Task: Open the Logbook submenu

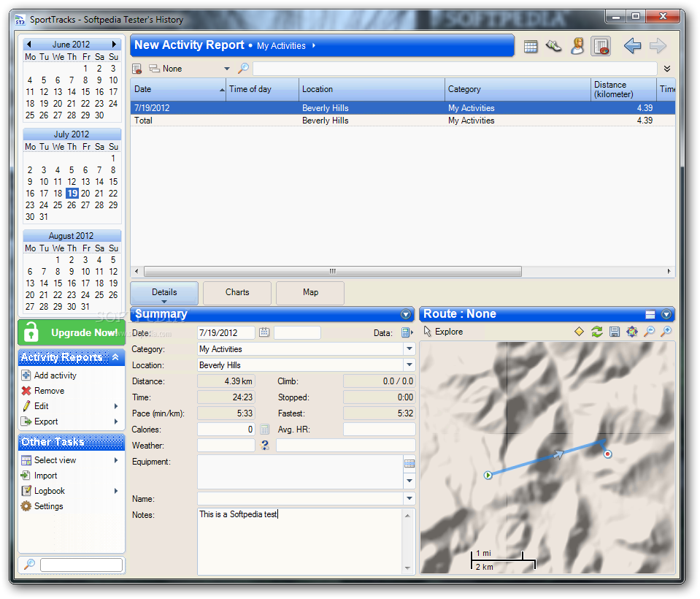Action: coord(71,491)
